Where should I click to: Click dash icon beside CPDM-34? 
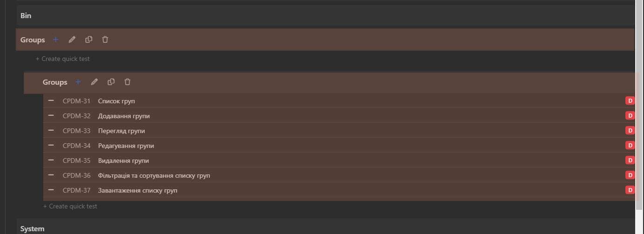pyautogui.click(x=51, y=145)
